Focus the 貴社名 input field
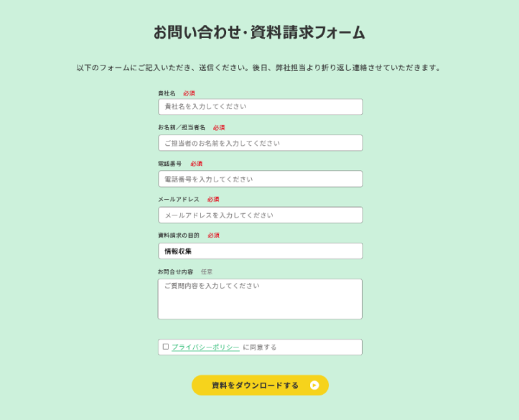519x420 pixels. [260, 107]
